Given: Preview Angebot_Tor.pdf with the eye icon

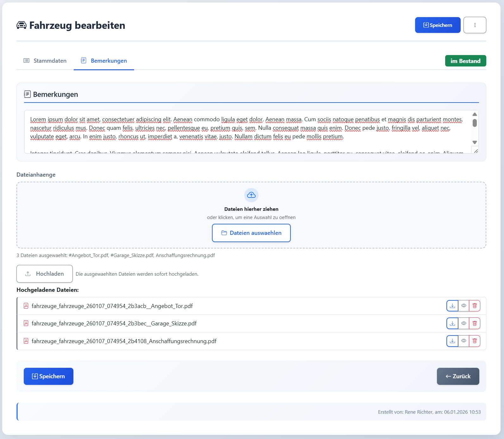Looking at the screenshot, I should (464, 306).
